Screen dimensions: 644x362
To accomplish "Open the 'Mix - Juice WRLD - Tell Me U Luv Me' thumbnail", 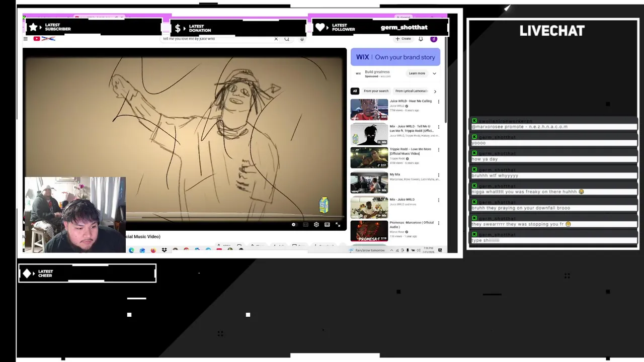I will (369, 134).
